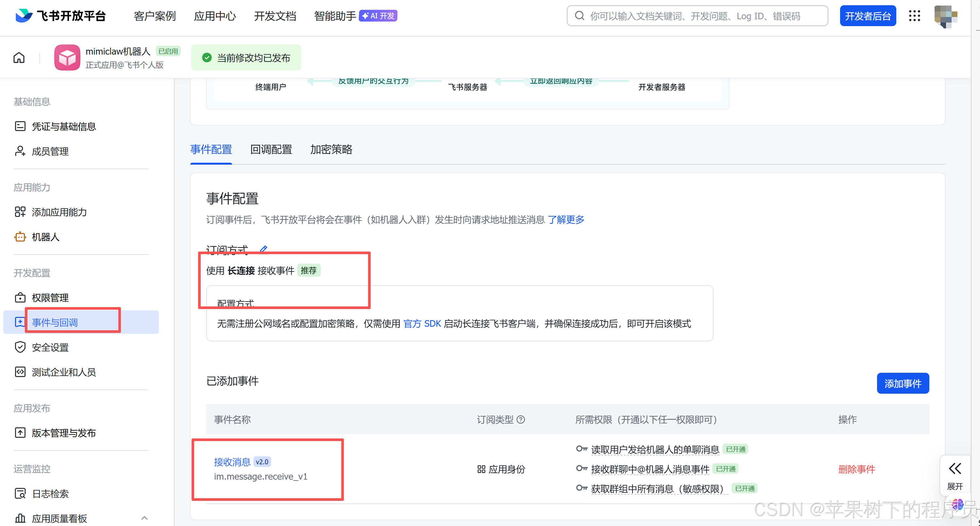
Task: Switch to the 回调配置 tab
Action: point(271,150)
